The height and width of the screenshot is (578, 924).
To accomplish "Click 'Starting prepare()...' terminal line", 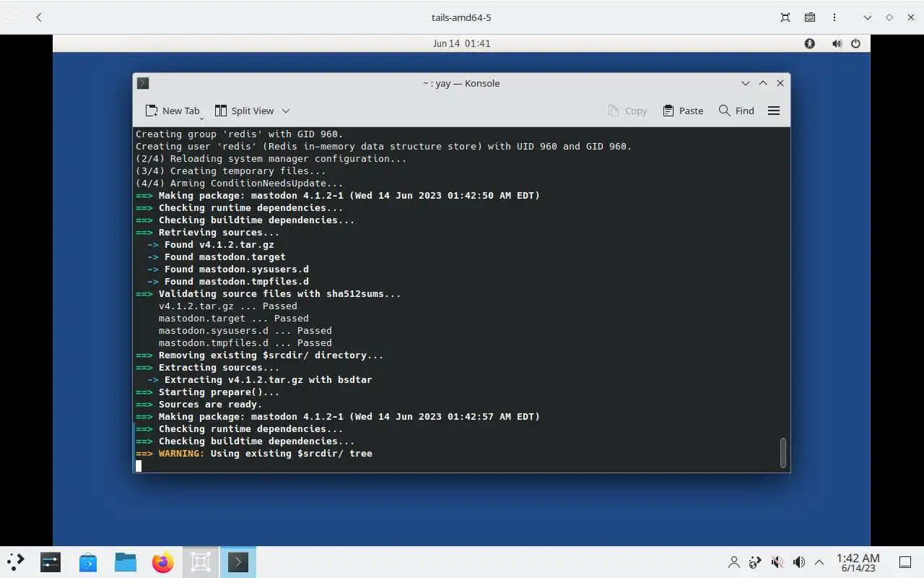I will [x=208, y=392].
